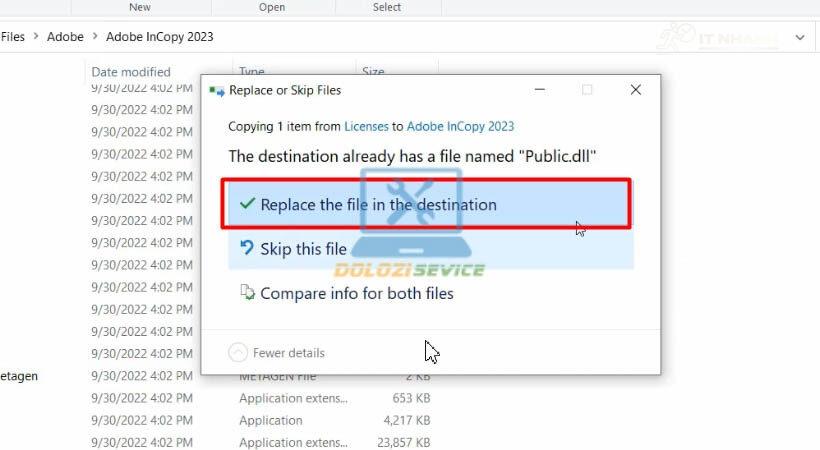Click the Compare info documents icon

click(247, 293)
